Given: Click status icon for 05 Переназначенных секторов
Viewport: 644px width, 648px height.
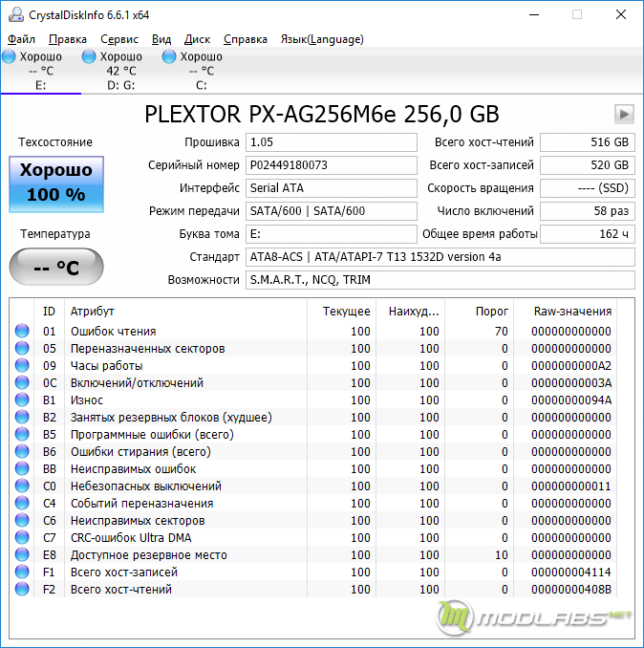Looking at the screenshot, I should pyautogui.click(x=22, y=349).
